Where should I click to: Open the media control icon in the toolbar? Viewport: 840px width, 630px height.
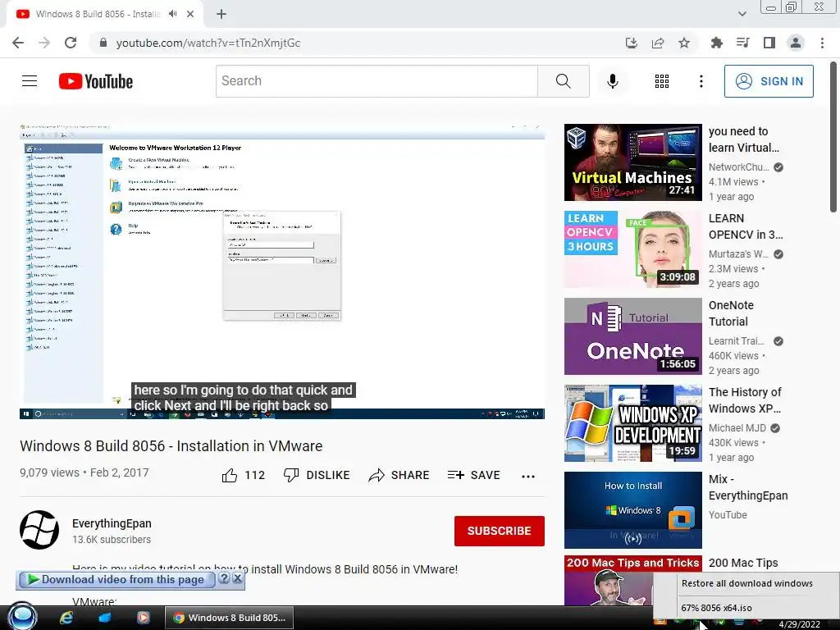point(742,43)
